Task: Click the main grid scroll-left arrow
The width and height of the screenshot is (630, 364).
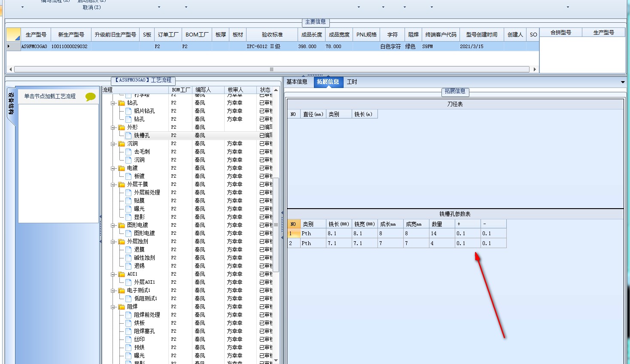Action: tap(10, 69)
